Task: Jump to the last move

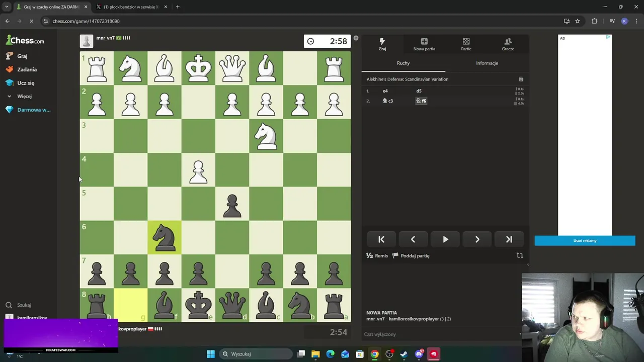Action: pos(509,239)
